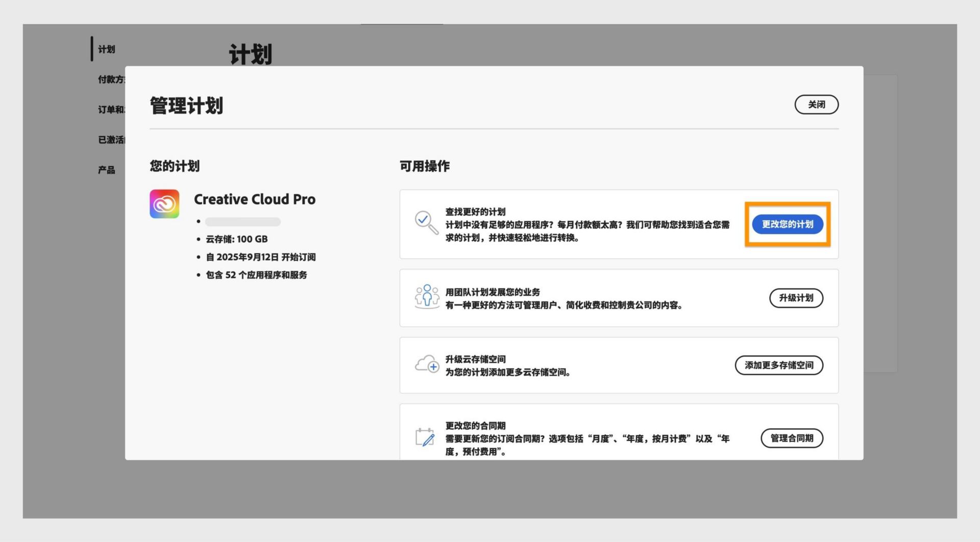Click the 云存储: 100 GB detail line
The width and height of the screenshot is (980, 542).
tap(237, 239)
